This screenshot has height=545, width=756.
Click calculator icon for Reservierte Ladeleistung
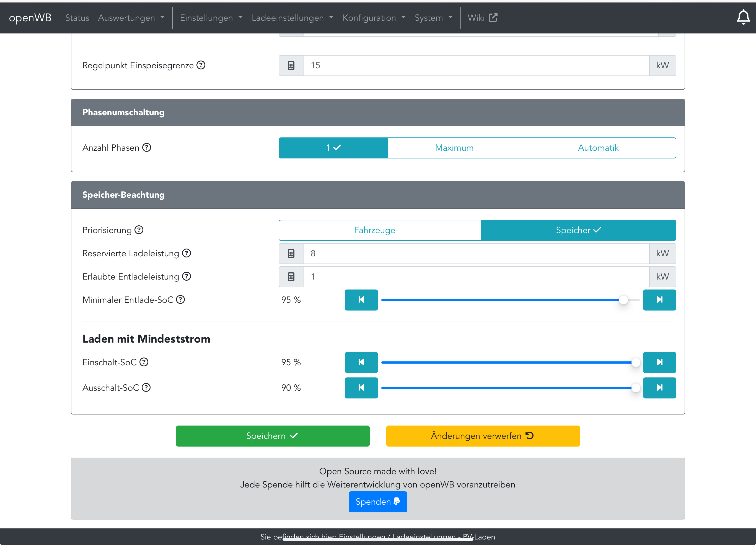tap(291, 254)
